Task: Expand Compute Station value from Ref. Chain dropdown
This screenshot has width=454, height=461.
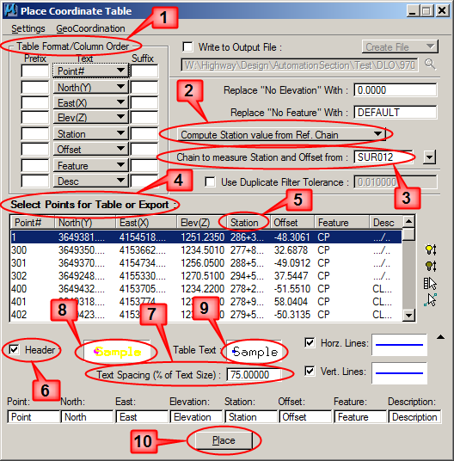Action: pos(281,134)
